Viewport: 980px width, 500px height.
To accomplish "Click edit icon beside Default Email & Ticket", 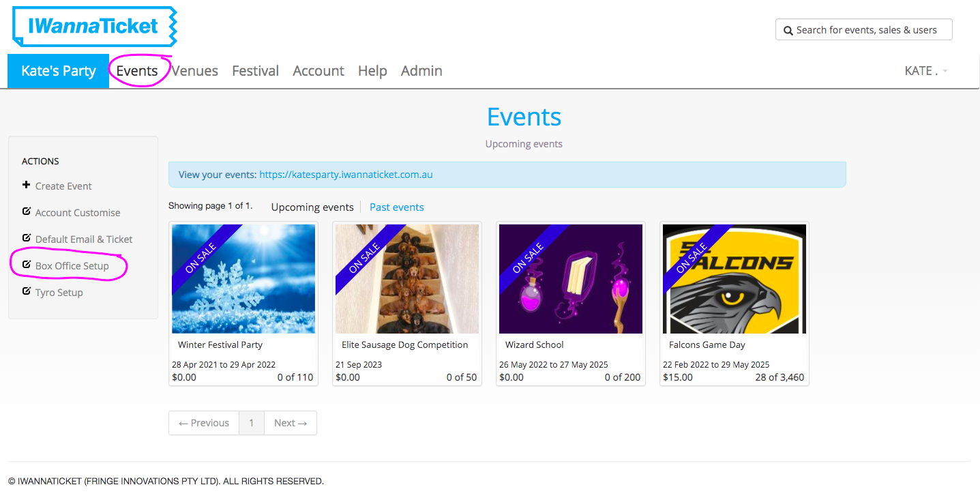I will pyautogui.click(x=27, y=238).
